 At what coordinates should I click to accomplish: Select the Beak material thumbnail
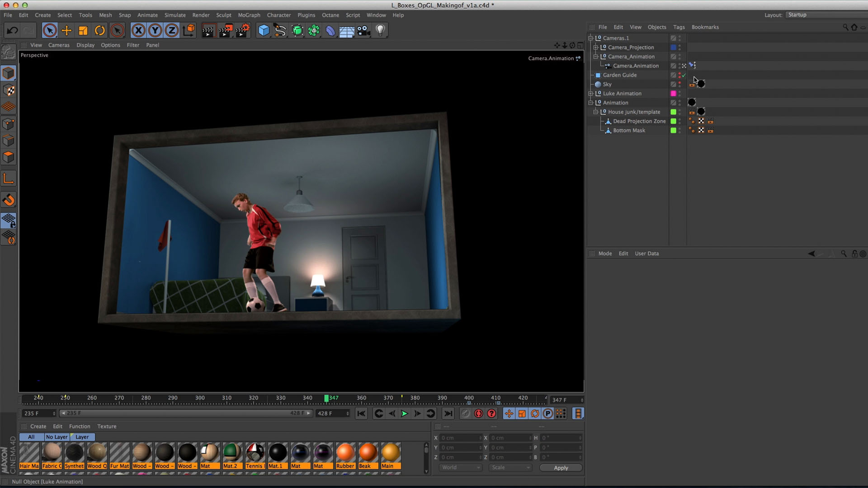pos(368,456)
